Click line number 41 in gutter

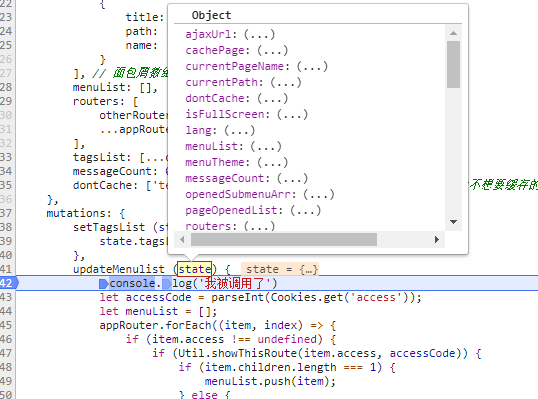pos(6,269)
